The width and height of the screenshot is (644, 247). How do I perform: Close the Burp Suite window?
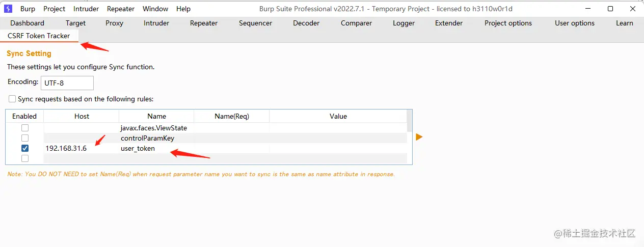point(632,9)
